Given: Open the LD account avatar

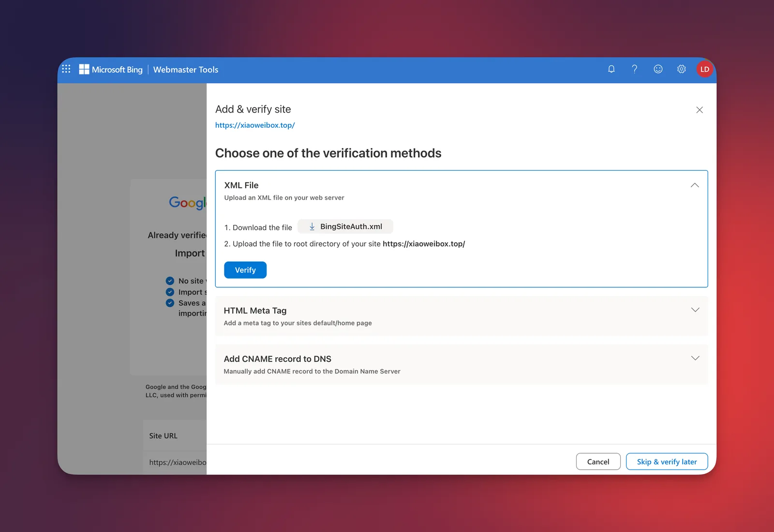Looking at the screenshot, I should (x=705, y=69).
